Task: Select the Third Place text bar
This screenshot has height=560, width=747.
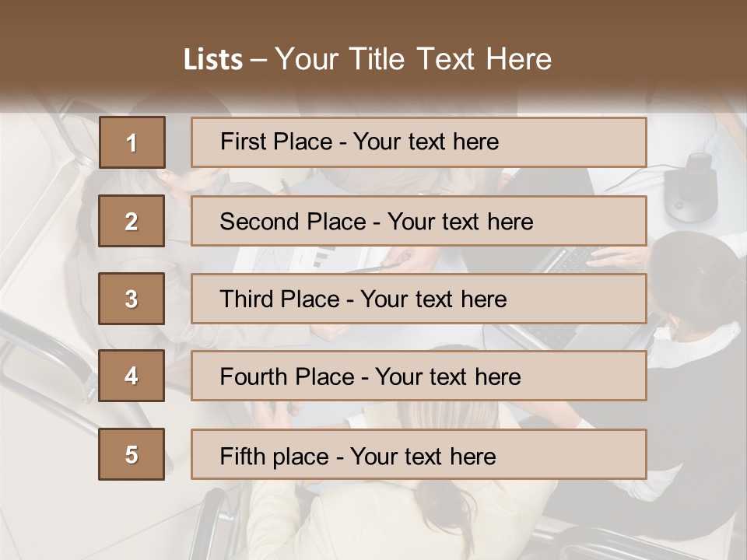Action: click(419, 299)
